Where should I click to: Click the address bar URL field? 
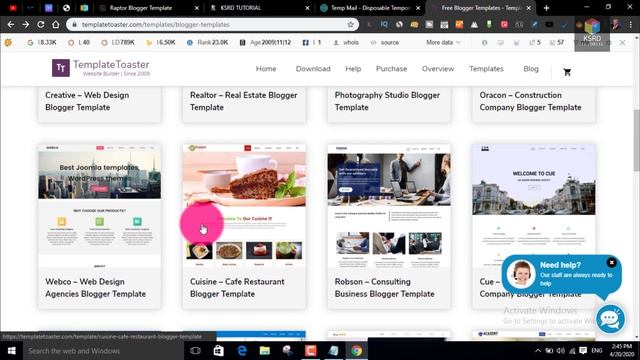pyautogui.click(x=212, y=24)
